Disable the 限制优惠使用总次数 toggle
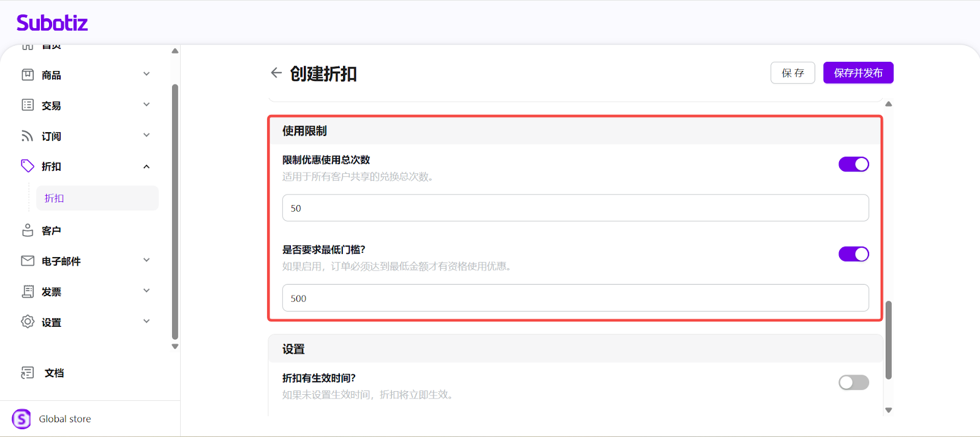 853,164
